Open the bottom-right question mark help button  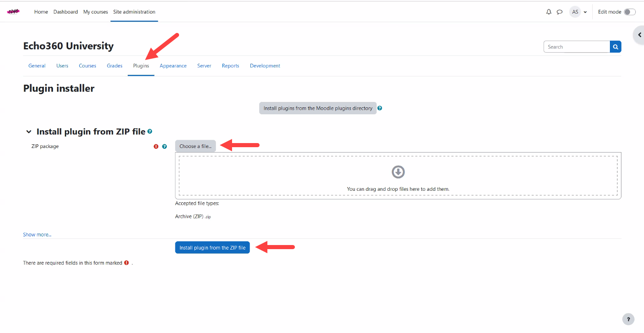(x=628, y=319)
